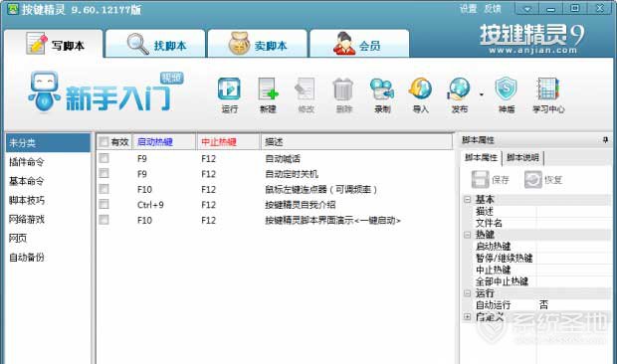Open the dropdown arrow next to 发布
The width and height of the screenshot is (617, 364).
click(x=482, y=94)
